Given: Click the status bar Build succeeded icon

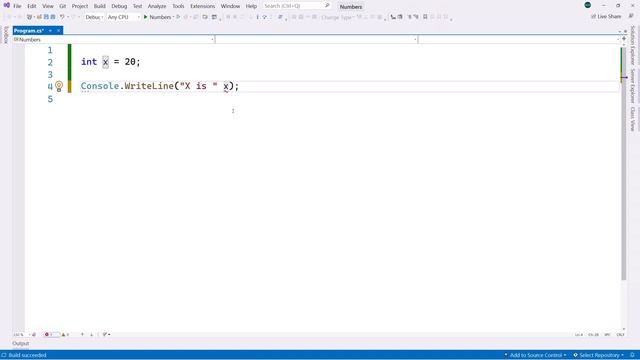Looking at the screenshot, I should coord(4,355).
